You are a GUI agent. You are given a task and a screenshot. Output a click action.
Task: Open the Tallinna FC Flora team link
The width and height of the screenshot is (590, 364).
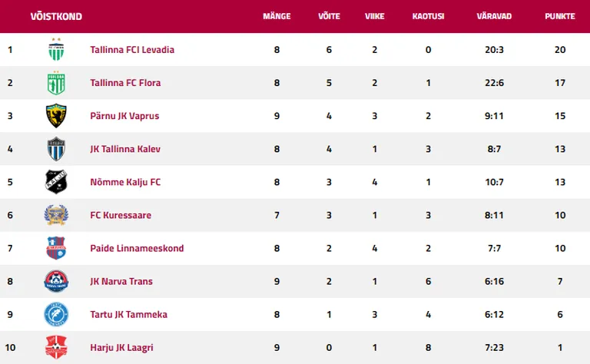pos(125,83)
